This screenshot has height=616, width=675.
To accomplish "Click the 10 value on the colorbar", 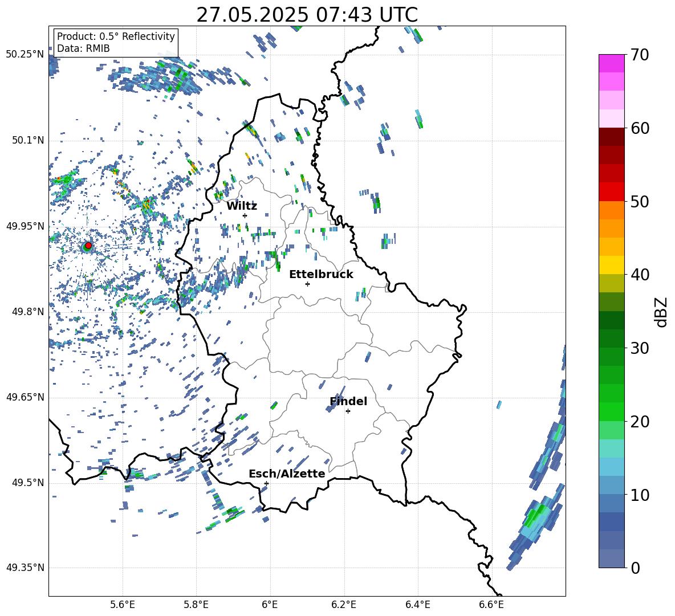I will pos(640,495).
